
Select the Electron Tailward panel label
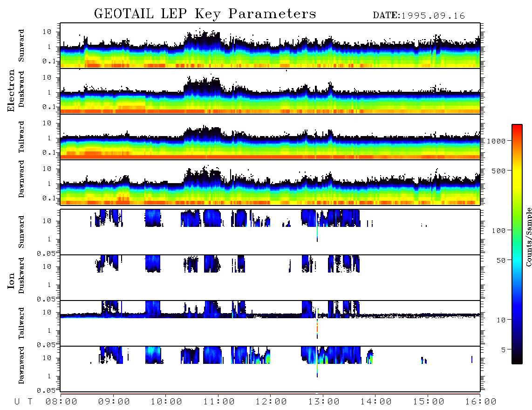pos(21,137)
